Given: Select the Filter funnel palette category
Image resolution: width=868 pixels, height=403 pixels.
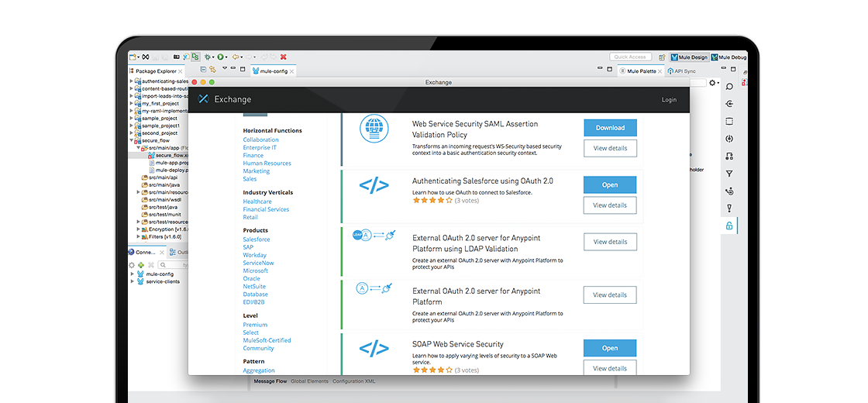Looking at the screenshot, I should [x=729, y=174].
